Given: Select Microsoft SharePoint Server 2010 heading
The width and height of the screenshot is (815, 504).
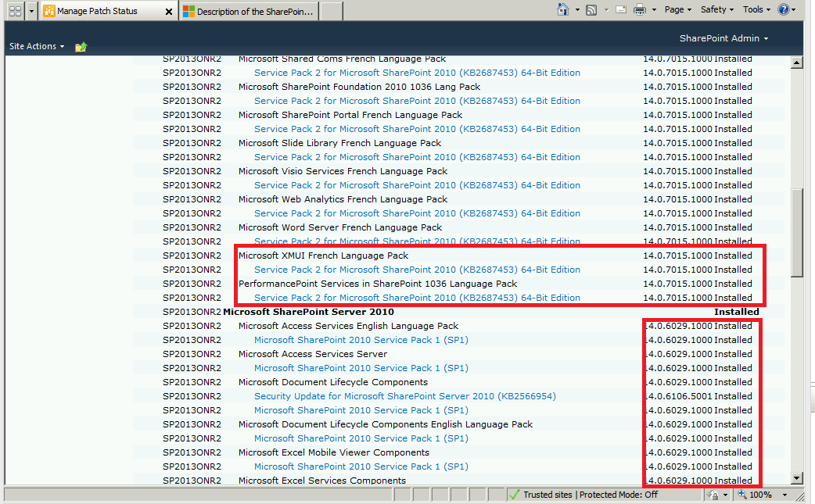Looking at the screenshot, I should coord(308,312).
